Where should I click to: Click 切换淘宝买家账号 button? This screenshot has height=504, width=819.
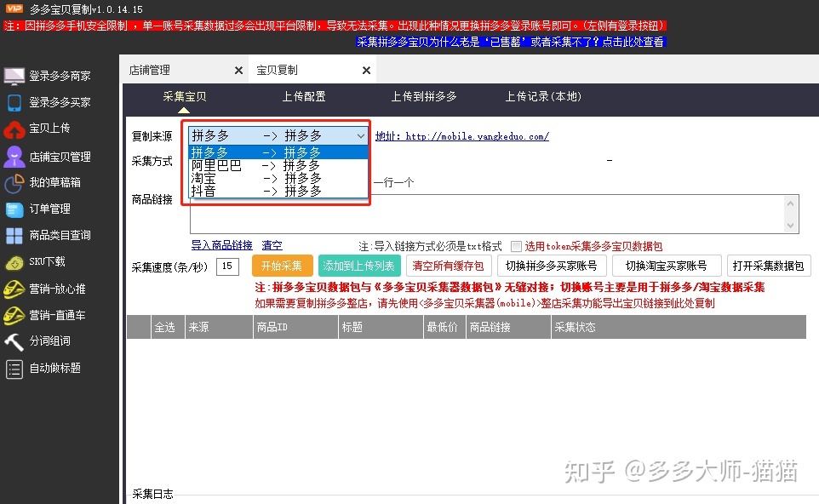coord(667,266)
